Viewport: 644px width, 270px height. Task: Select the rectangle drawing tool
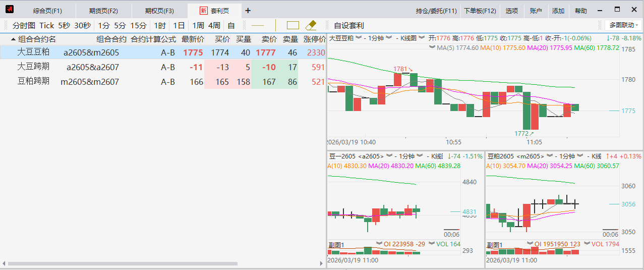click(293, 25)
